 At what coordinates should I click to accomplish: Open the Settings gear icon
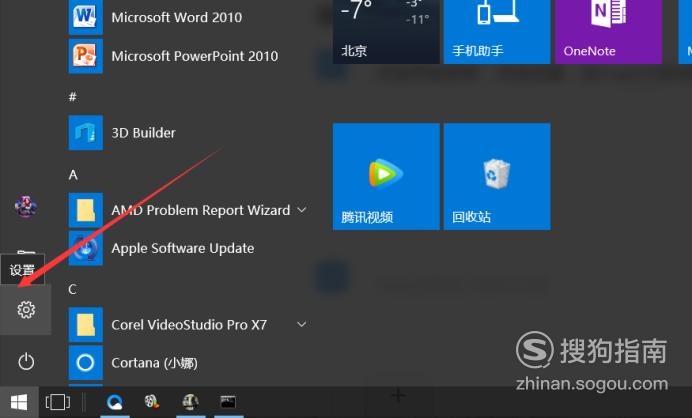26,310
